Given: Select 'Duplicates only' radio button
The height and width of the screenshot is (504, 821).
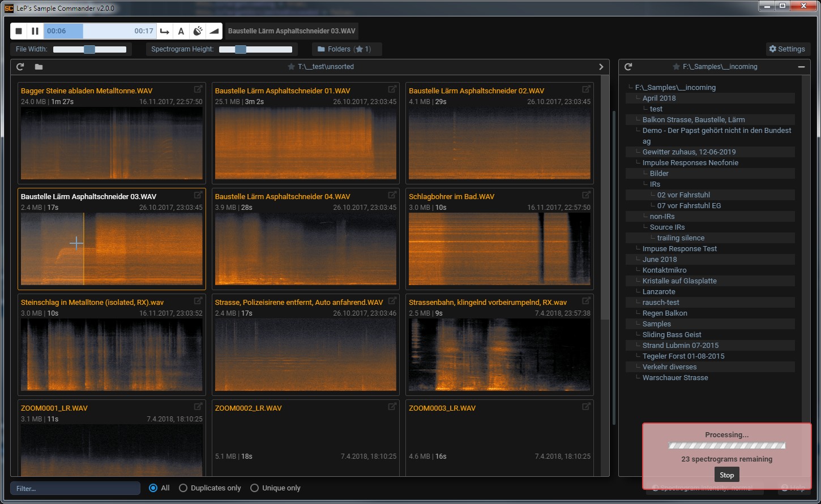Looking at the screenshot, I should coord(183,488).
